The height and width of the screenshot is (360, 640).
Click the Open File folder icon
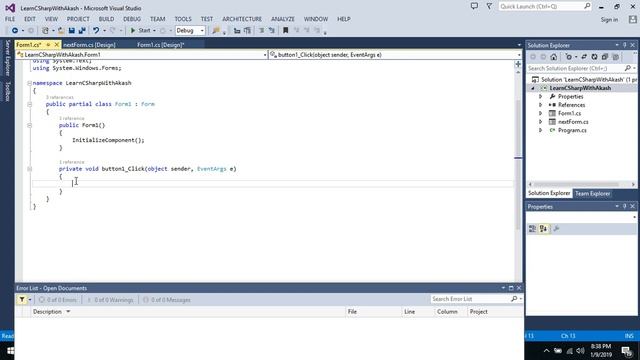[61, 31]
